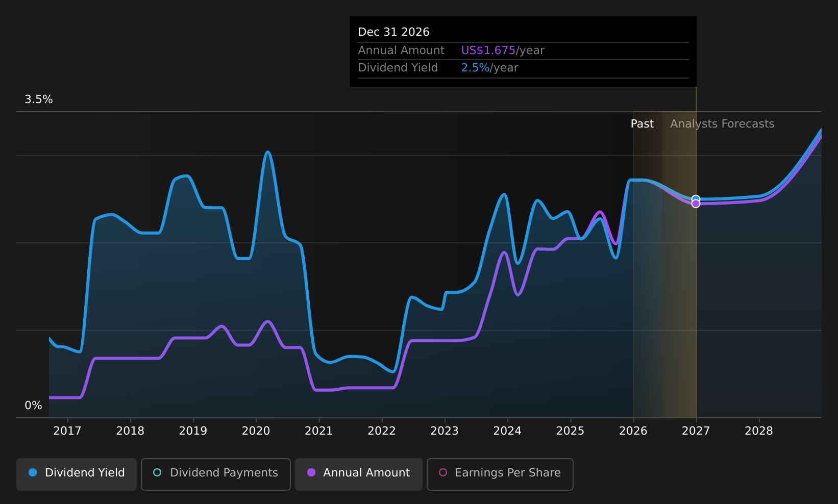Click the Analysts Forecasts label
This screenshot has height=504, width=838.
[x=722, y=124]
